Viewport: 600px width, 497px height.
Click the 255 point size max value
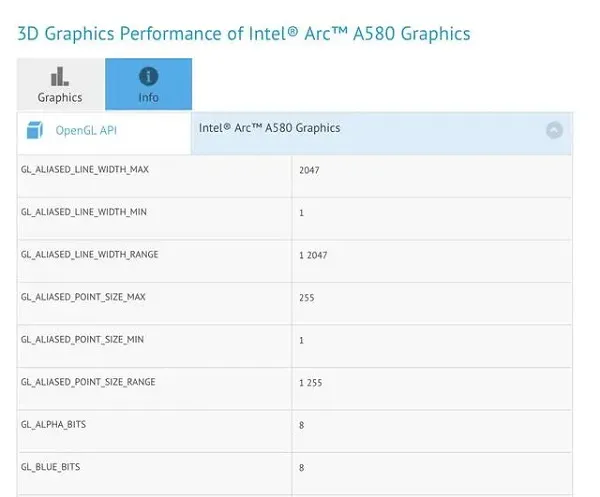click(307, 298)
